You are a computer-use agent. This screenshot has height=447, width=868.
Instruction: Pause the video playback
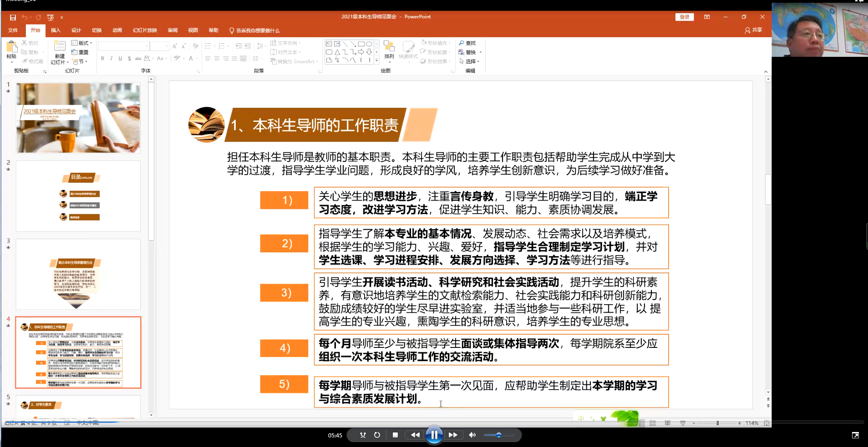point(434,435)
